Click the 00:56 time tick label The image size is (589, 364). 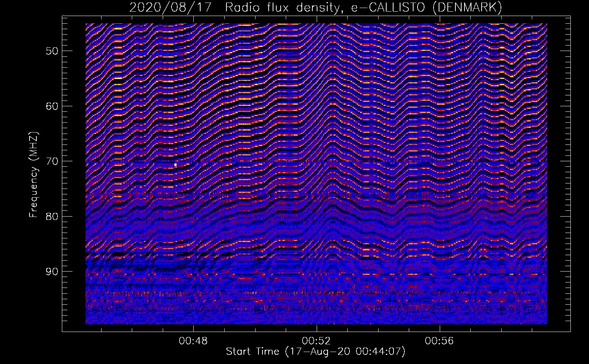(439, 341)
